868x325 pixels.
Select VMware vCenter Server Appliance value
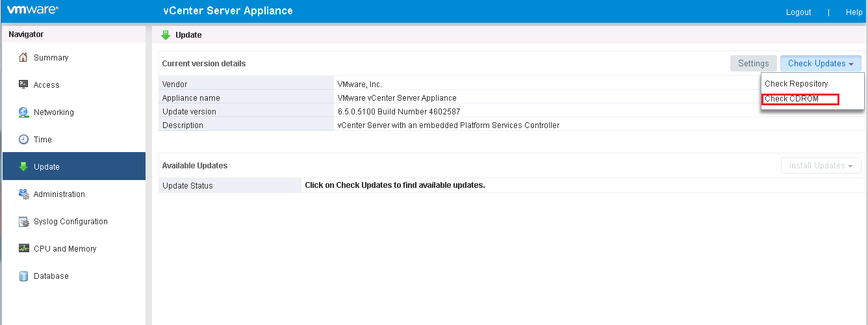397,98
